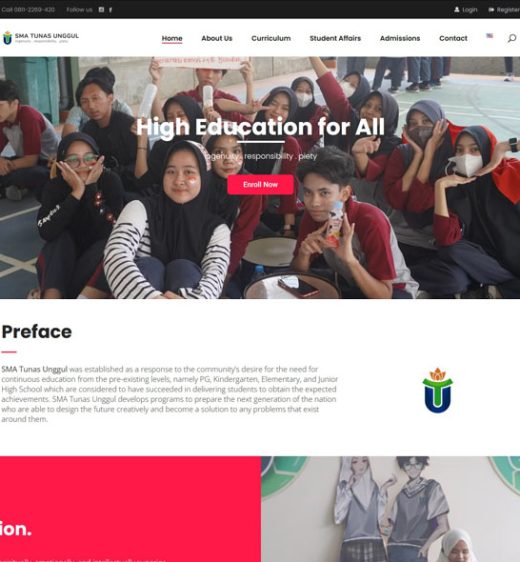
Task: Click the SMA Tunas Unggul header logo
Action: tap(40, 38)
